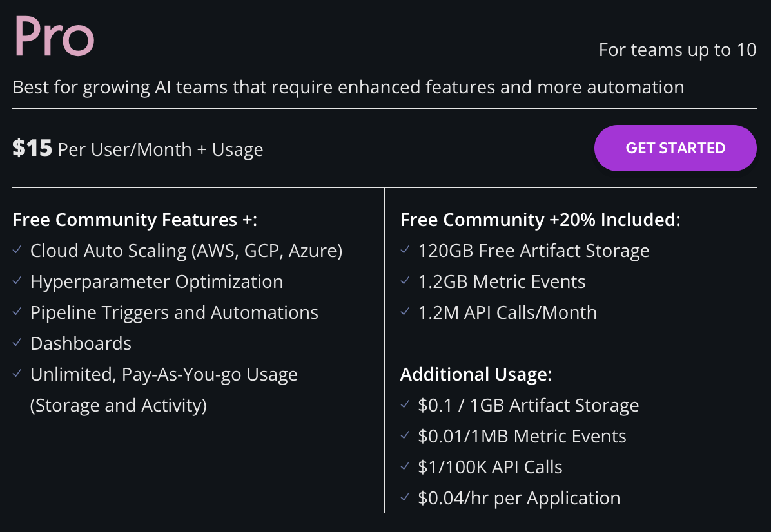The image size is (771, 532).
Task: Click the checkmark beside Pipeline Triggers and Automations
Action: click(x=17, y=312)
